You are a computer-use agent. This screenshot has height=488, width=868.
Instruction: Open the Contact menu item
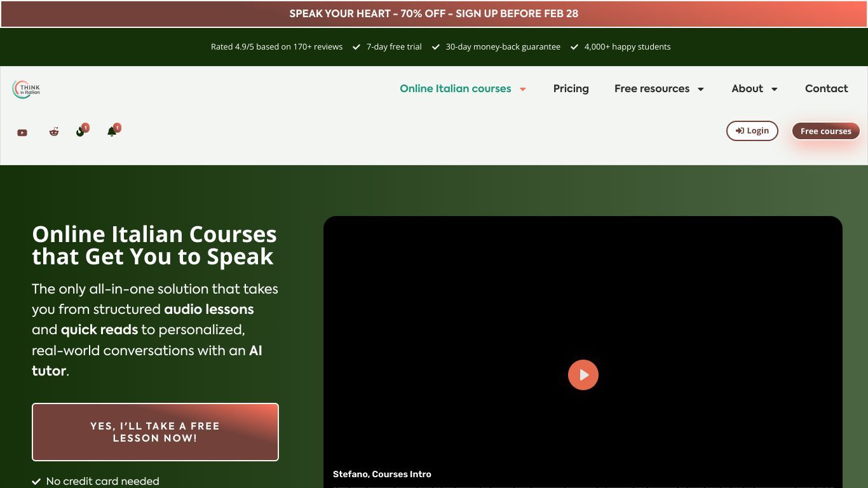(x=827, y=88)
